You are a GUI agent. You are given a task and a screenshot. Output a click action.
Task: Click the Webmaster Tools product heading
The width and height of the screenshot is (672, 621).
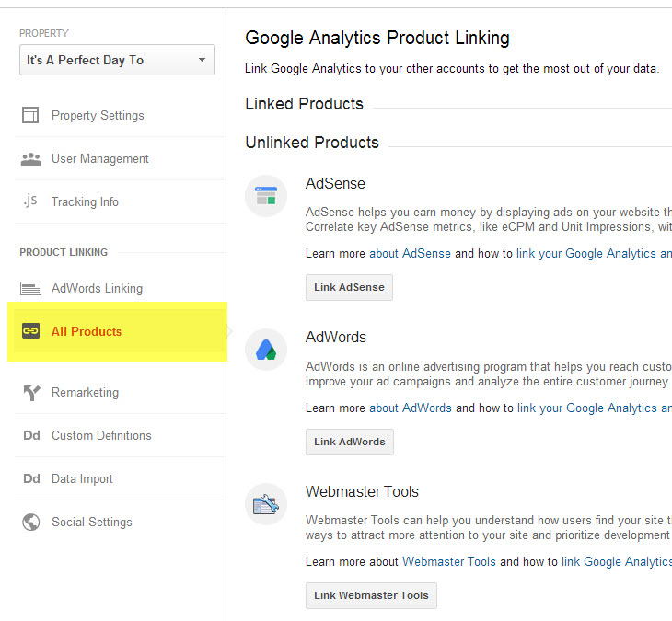tap(362, 491)
